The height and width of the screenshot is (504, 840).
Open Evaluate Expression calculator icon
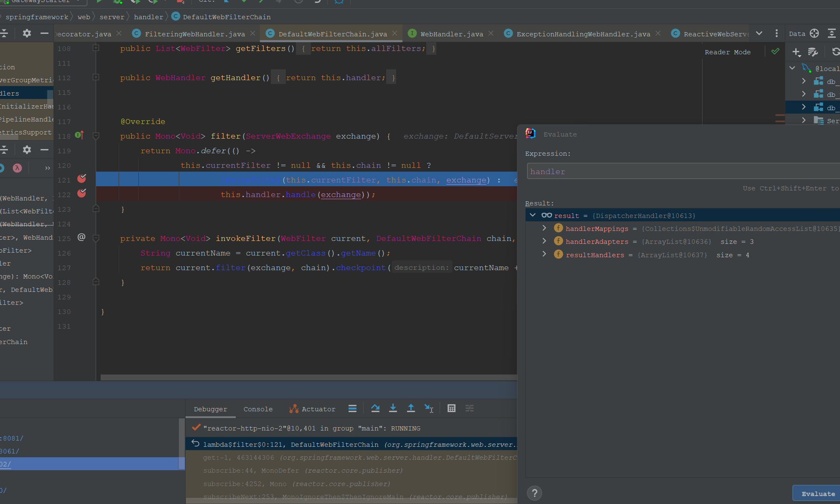click(451, 408)
